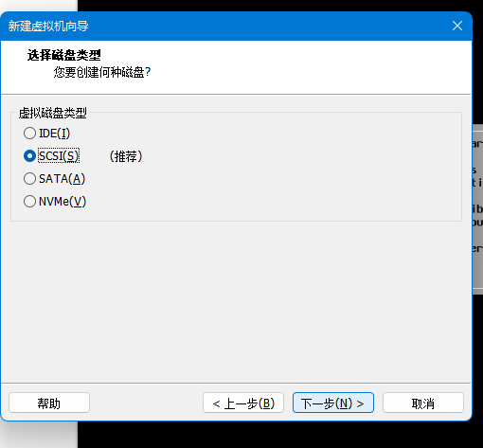This screenshot has height=448, width=483.
Task: Go back with the 上一步(B) button
Action: 243,403
